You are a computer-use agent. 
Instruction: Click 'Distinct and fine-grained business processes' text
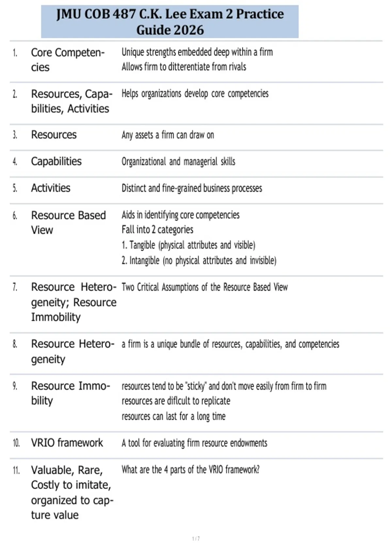pyautogui.click(x=192, y=188)
